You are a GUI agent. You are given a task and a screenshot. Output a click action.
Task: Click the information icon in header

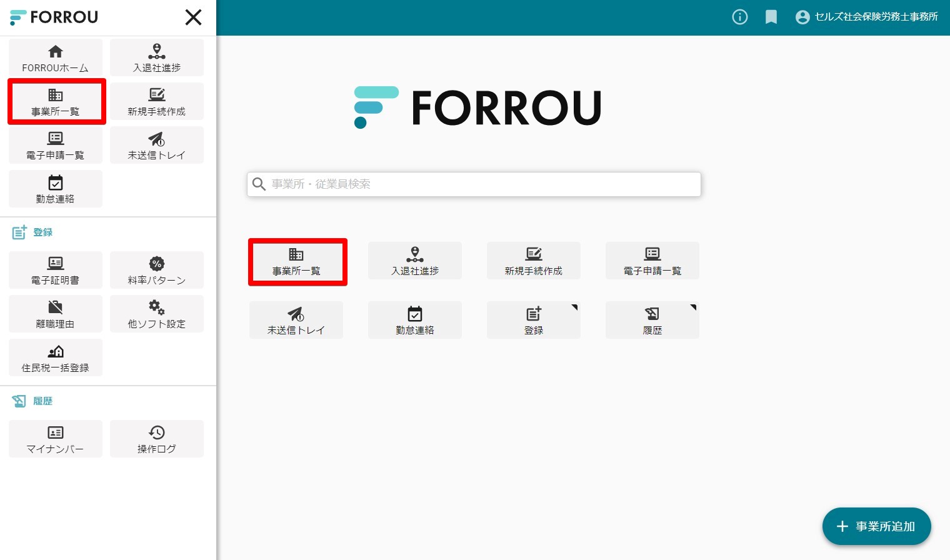coord(740,17)
